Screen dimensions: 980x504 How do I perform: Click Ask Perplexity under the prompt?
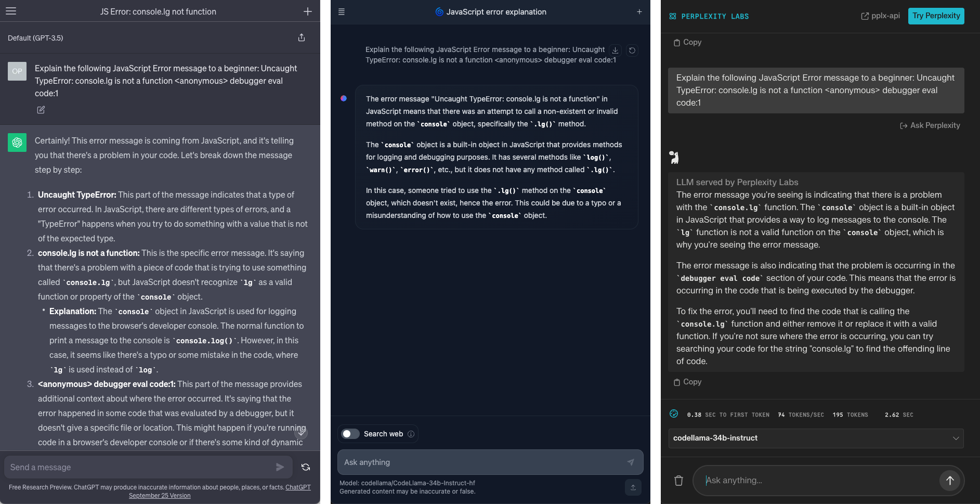click(930, 125)
